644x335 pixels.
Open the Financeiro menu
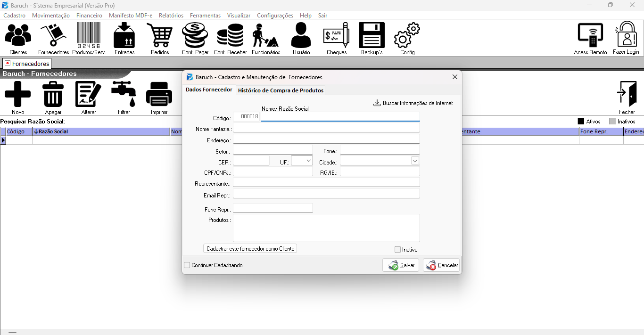pos(89,16)
